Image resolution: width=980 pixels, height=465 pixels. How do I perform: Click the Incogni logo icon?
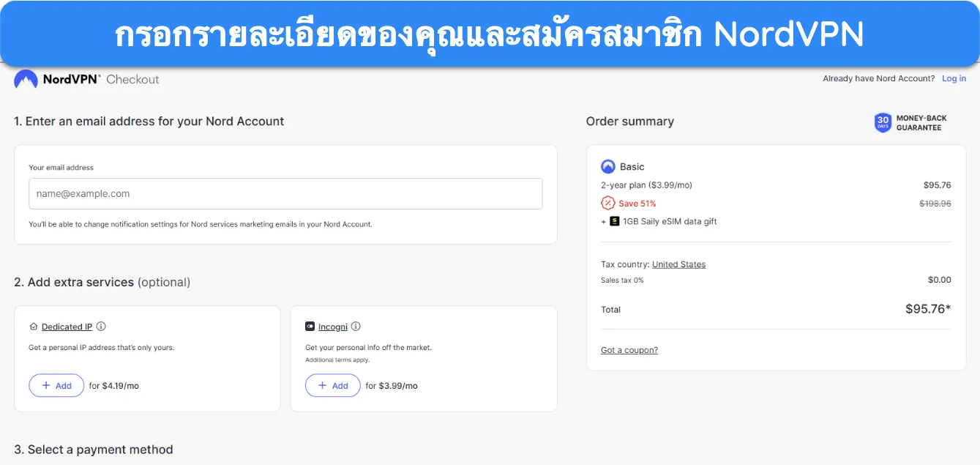click(x=310, y=327)
